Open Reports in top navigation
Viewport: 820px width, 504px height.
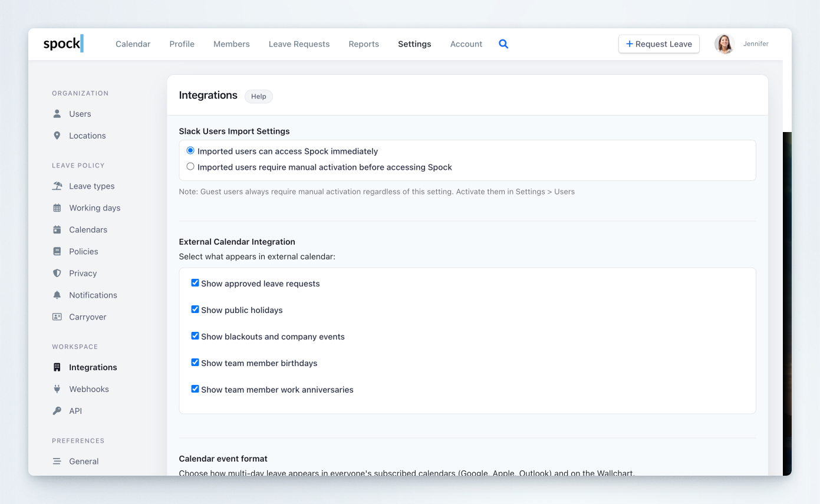click(364, 44)
